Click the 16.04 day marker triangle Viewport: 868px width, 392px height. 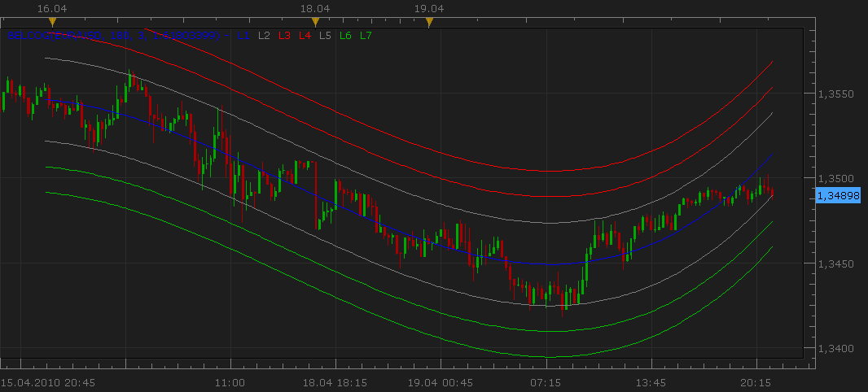tap(52, 22)
